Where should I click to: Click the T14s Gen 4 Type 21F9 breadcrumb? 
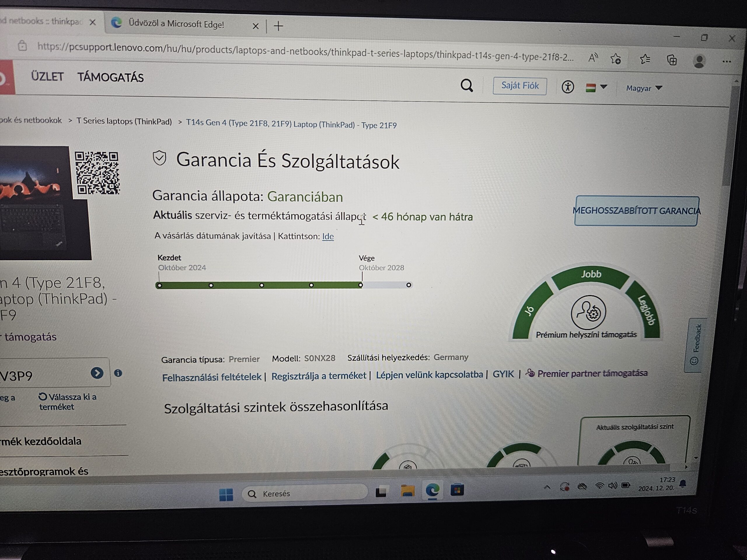coord(291,124)
